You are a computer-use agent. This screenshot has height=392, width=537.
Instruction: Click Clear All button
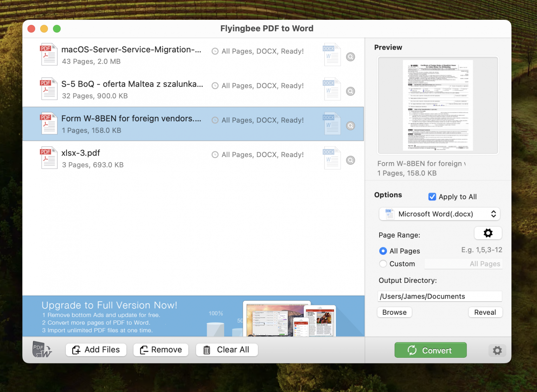[227, 350]
